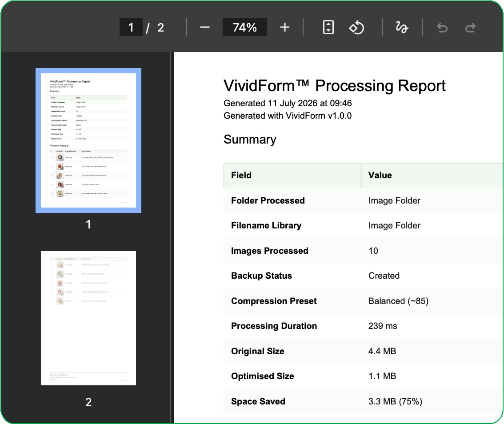Click the 'Images Processed' row label
The image size is (504, 424).
pyautogui.click(x=270, y=251)
